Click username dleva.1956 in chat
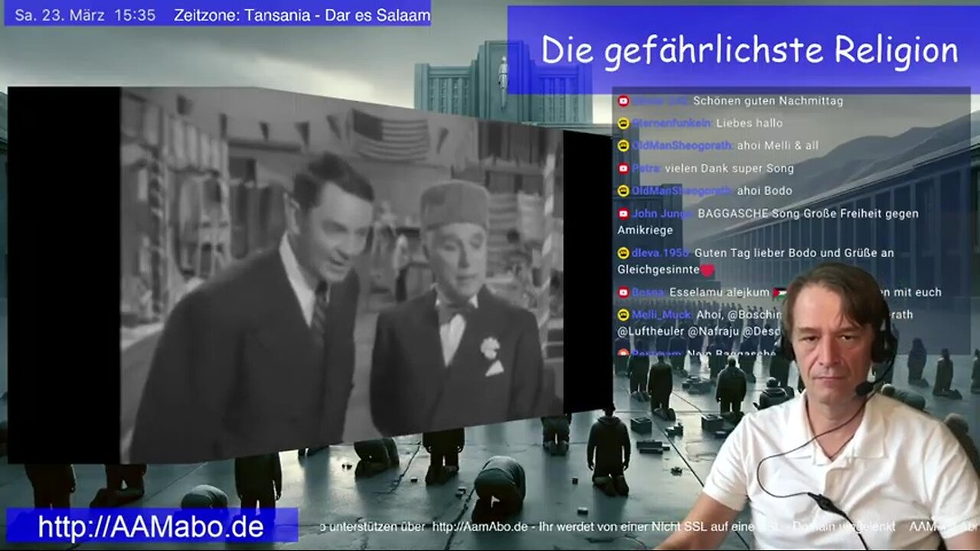This screenshot has height=551, width=980. coord(661,253)
